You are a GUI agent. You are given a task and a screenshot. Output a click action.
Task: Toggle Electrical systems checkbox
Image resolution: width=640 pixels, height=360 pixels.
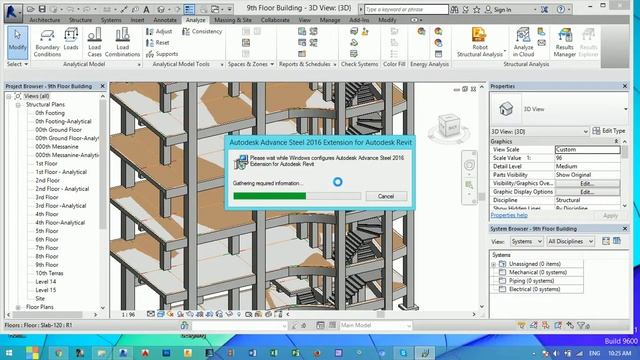pyautogui.click(x=502, y=289)
